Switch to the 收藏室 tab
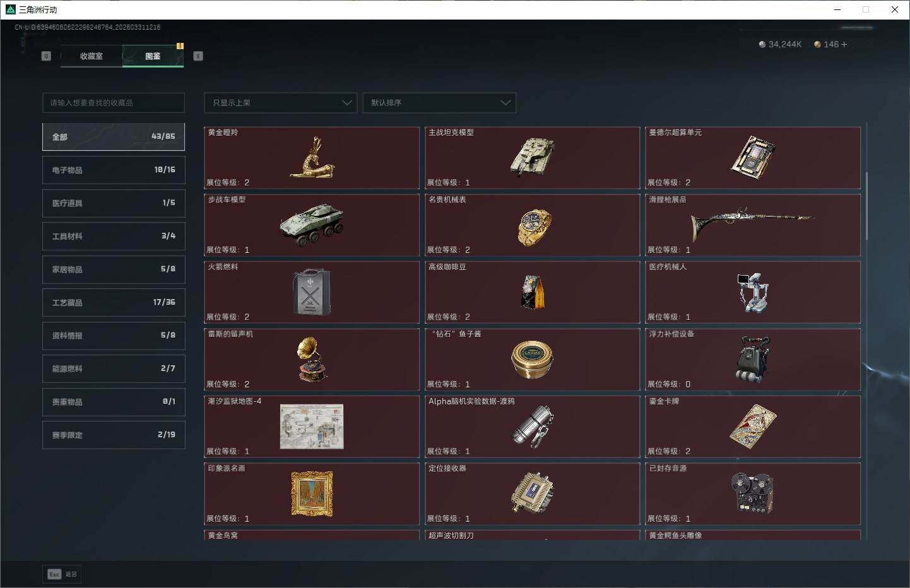Screen dimensions: 910x588 [x=92, y=56]
